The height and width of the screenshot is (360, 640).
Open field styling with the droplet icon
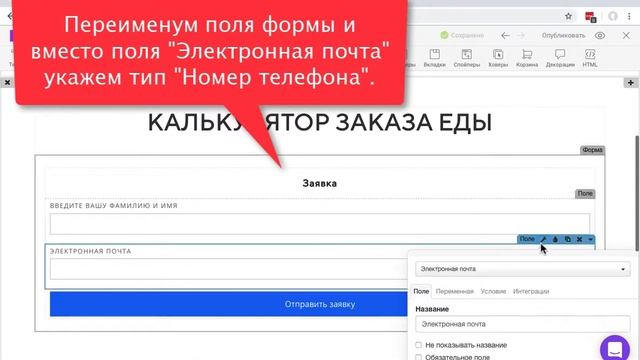click(555, 239)
